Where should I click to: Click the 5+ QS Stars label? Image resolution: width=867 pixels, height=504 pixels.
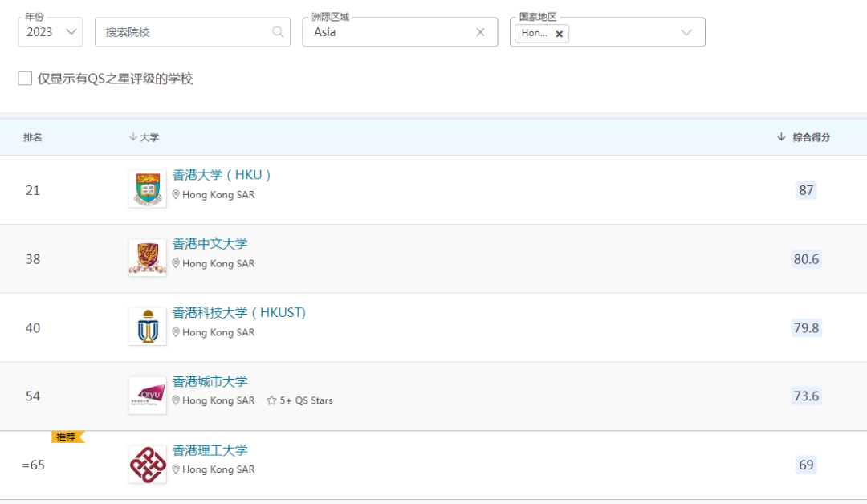(307, 400)
